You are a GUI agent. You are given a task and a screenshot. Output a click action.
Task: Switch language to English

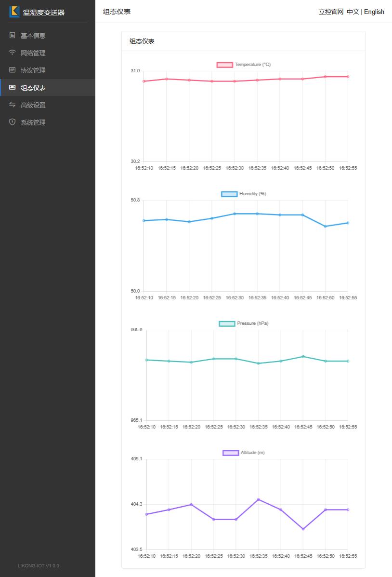374,12
